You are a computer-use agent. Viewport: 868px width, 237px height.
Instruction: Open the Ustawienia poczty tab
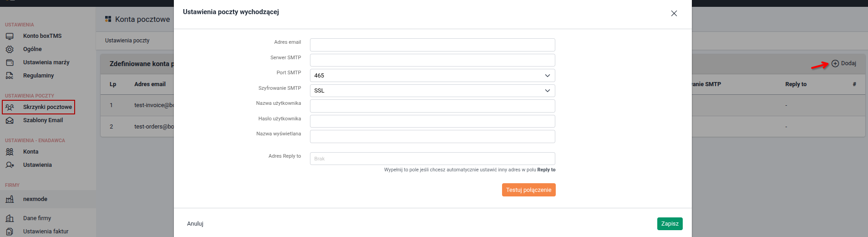[127, 41]
